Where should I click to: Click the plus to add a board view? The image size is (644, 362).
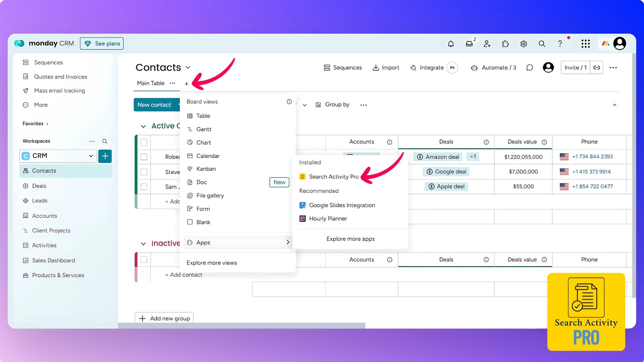coord(186,83)
